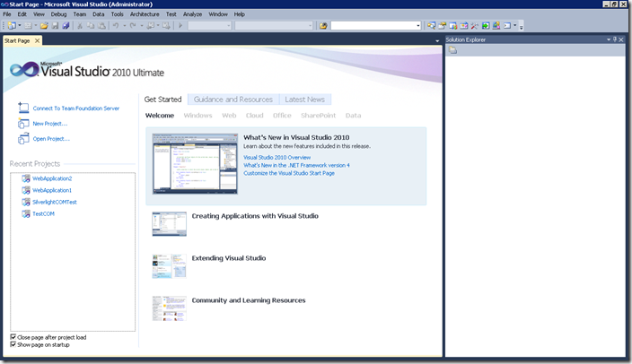Screen dimensions: 632x364
Task: Select the SharePoint subcategory
Action: [x=318, y=116]
